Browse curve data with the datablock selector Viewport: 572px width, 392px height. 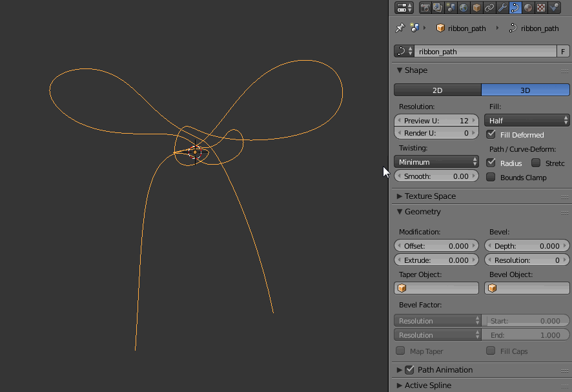pos(404,51)
